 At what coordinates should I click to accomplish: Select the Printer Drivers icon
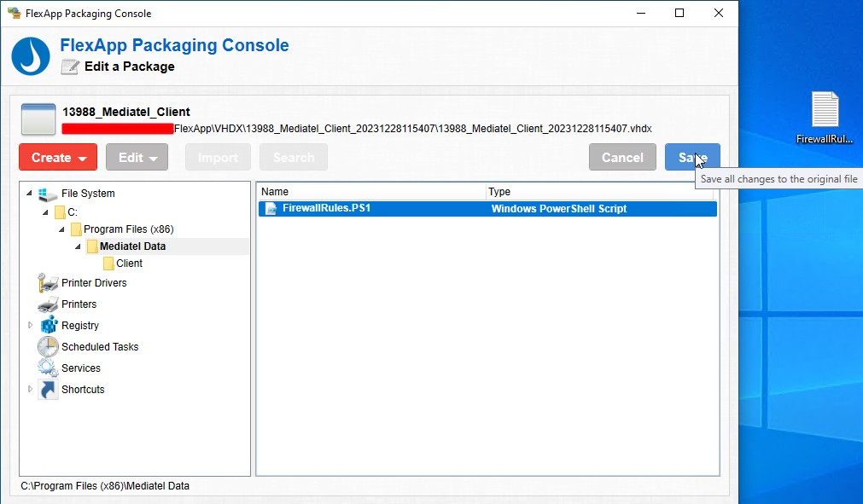pos(48,283)
